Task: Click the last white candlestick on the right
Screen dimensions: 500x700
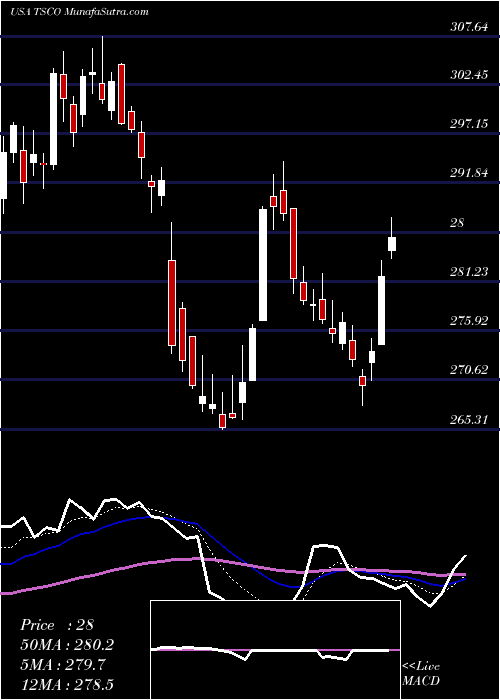Action: (392, 244)
